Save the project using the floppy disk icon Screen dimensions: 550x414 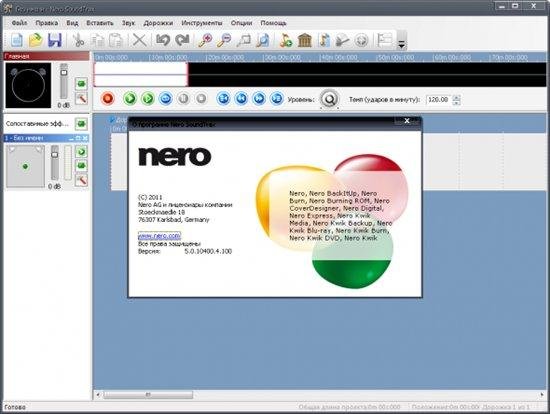point(55,40)
